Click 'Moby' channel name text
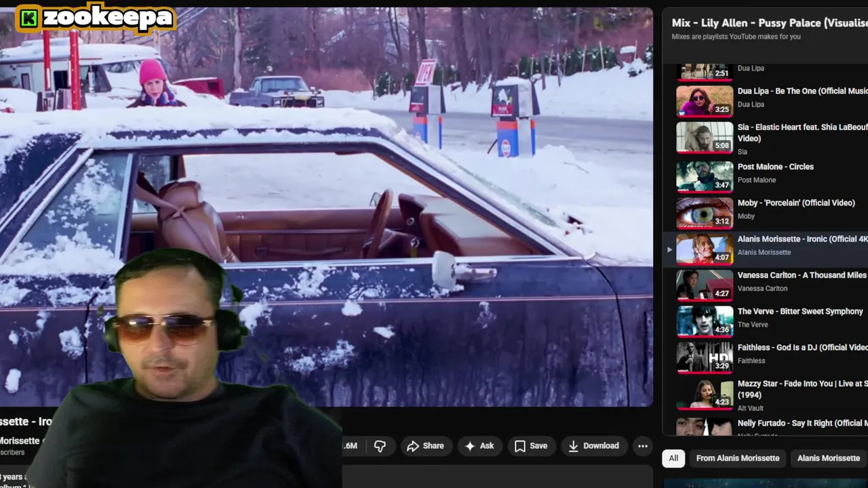The image size is (868, 488). coord(746,216)
